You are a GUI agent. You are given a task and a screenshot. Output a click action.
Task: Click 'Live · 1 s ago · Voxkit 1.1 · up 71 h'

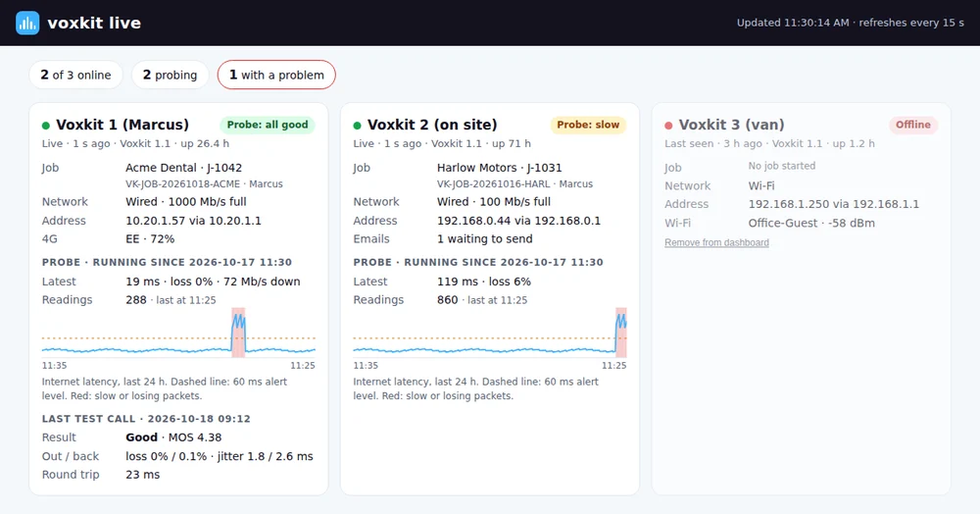coord(442,143)
